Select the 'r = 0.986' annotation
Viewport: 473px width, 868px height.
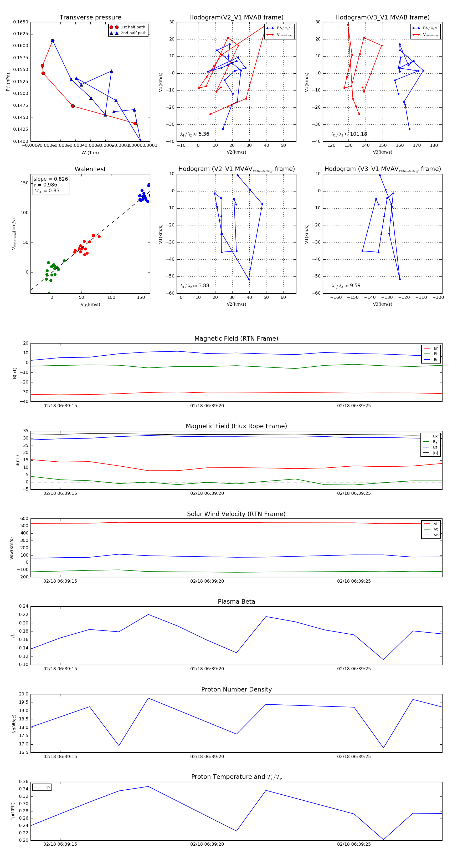(45, 185)
